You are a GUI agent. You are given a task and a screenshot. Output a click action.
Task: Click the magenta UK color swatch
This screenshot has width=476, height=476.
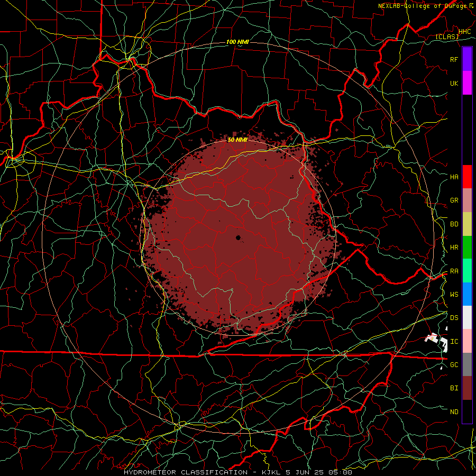tap(467, 83)
